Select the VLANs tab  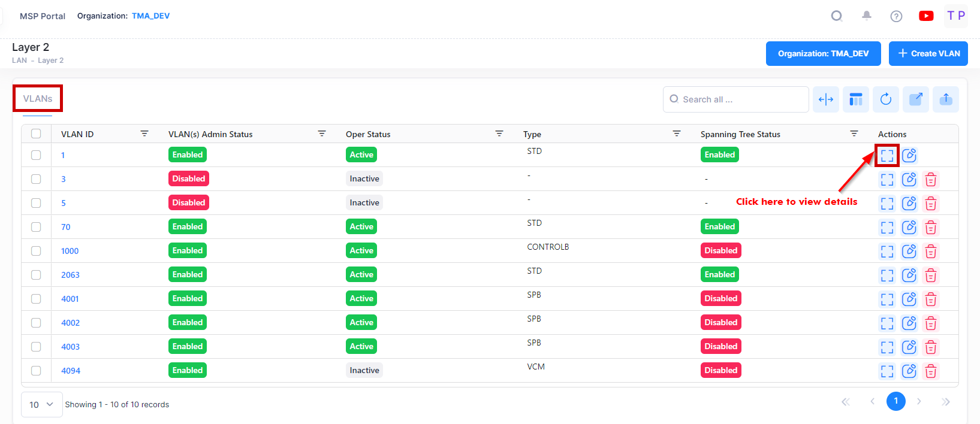point(38,99)
